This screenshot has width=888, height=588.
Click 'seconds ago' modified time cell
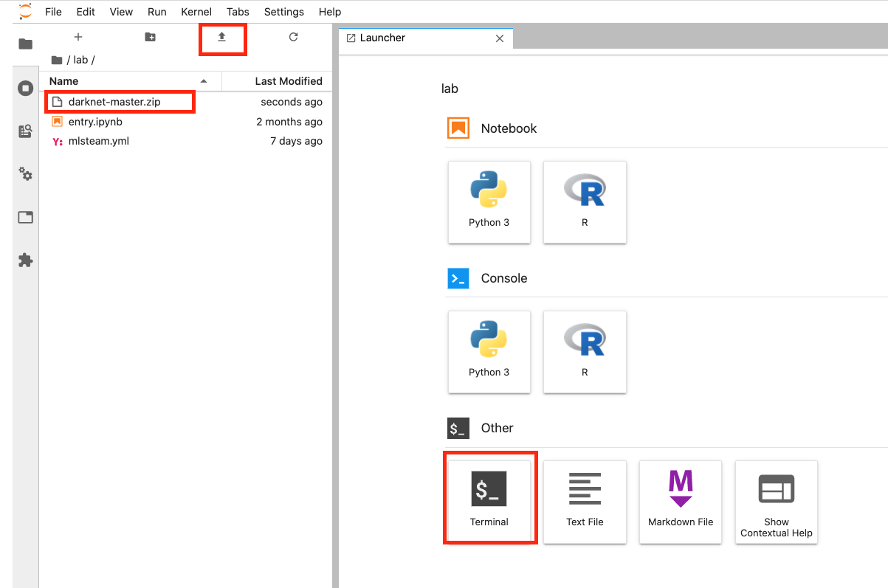pos(292,102)
